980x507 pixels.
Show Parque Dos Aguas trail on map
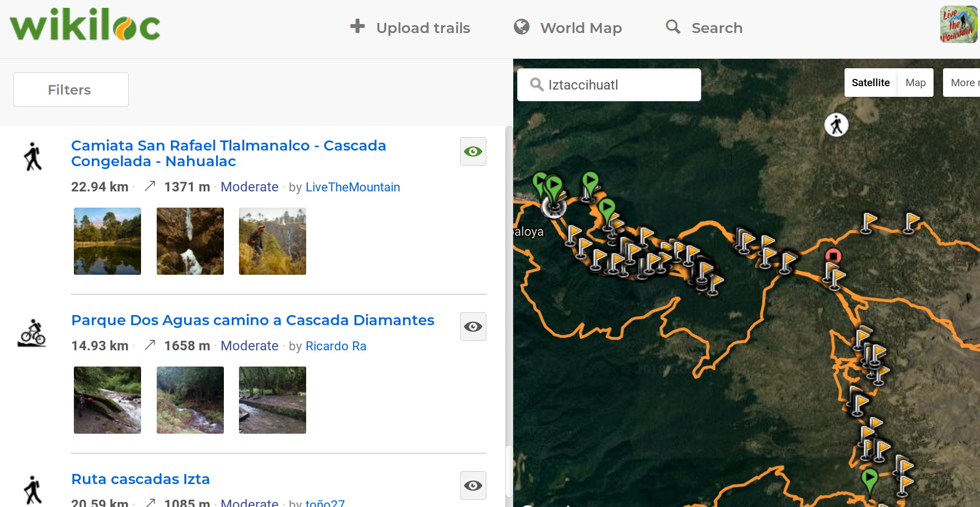[x=473, y=327]
